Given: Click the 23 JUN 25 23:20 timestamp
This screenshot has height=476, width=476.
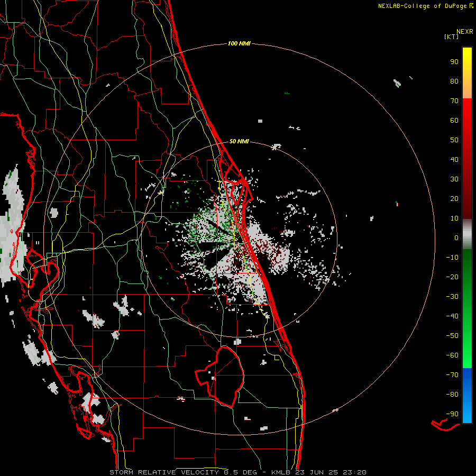Looking at the screenshot, I should [331, 472].
